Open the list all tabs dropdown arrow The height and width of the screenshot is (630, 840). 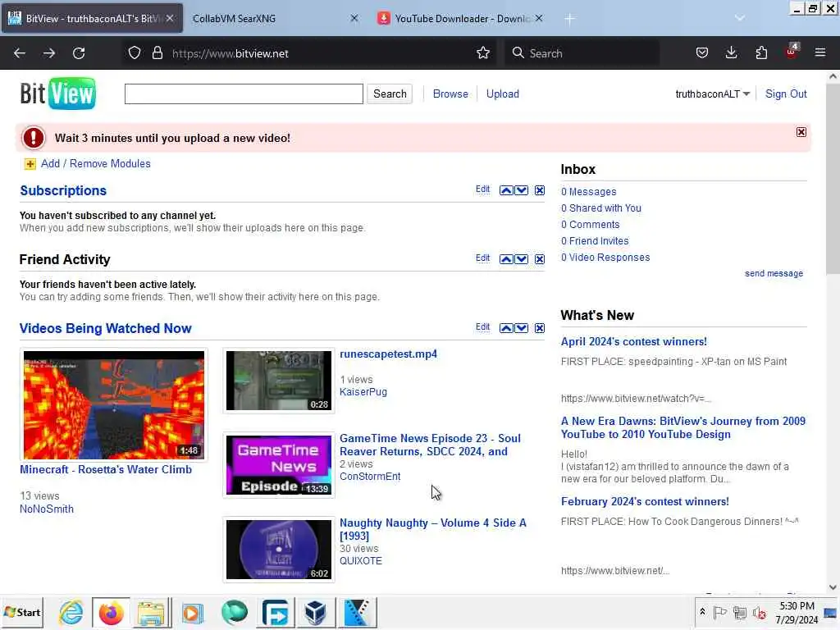740,18
